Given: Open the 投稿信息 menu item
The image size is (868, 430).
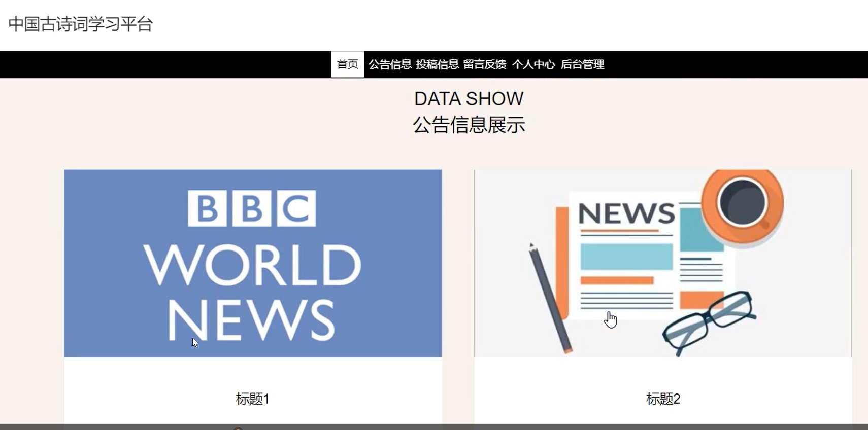Looking at the screenshot, I should click(437, 64).
